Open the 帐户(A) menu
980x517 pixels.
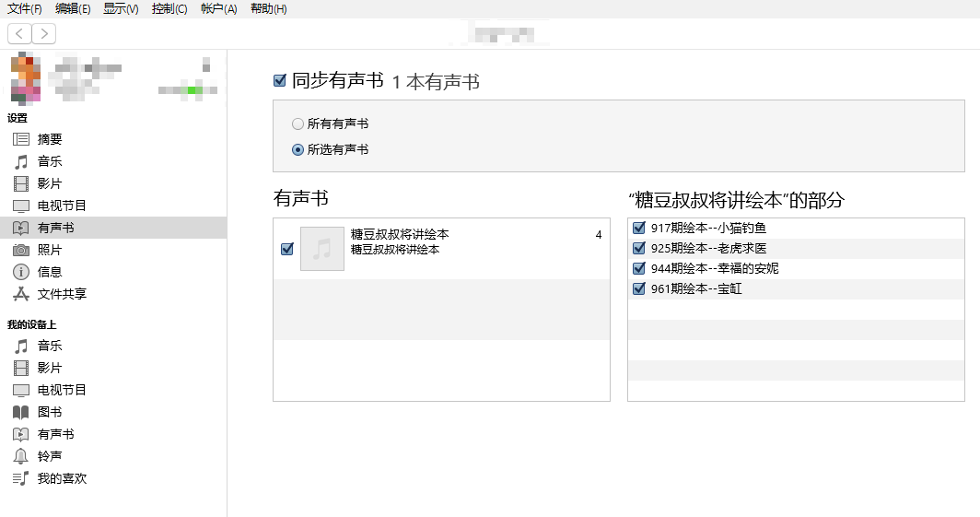218,8
